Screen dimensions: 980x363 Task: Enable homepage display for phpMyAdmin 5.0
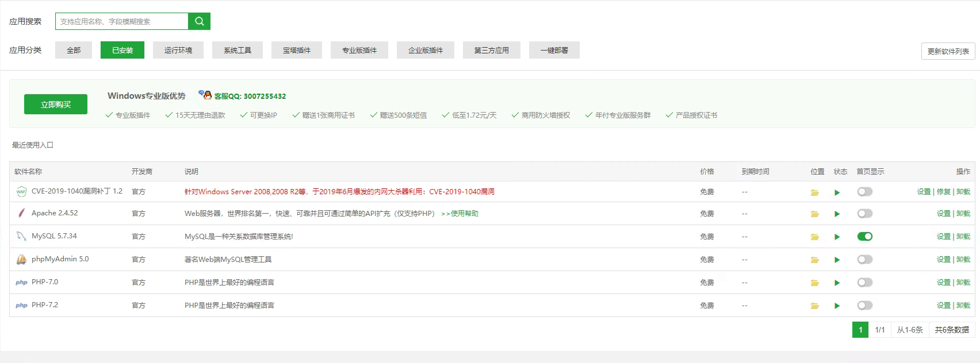[x=864, y=259]
